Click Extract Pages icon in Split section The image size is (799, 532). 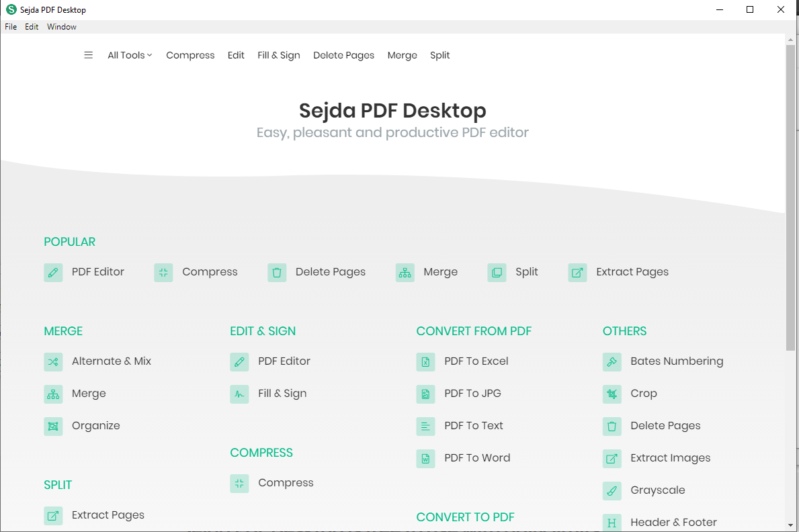[53, 516]
